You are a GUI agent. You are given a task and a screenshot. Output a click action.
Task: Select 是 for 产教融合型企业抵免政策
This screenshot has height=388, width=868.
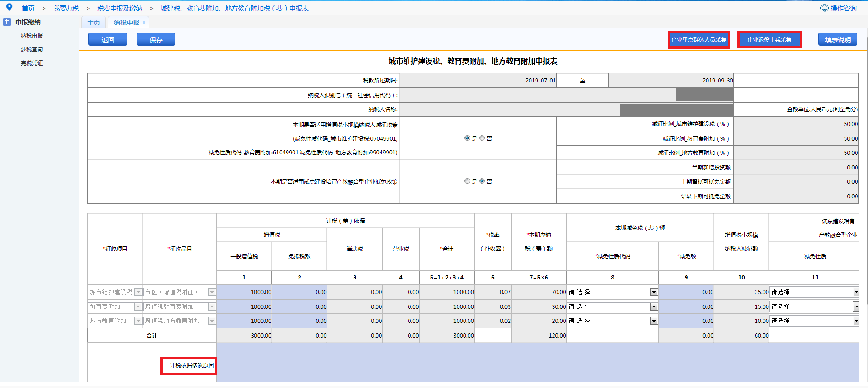[x=467, y=181]
